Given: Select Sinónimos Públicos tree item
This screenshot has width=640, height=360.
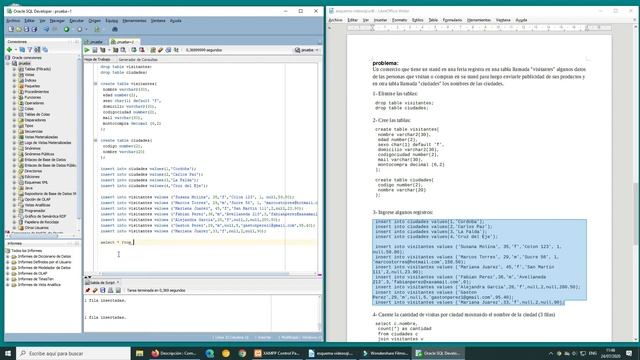Looking at the screenshot, I should [x=39, y=154].
